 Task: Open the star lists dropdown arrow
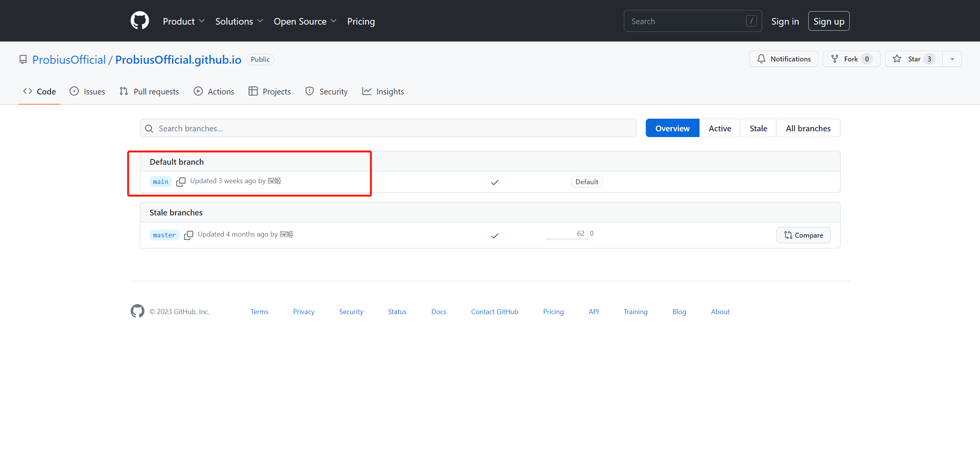pos(952,59)
